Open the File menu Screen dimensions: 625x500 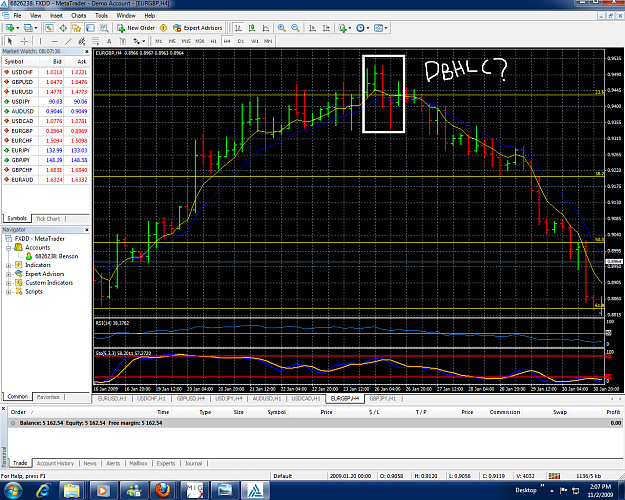17,16
